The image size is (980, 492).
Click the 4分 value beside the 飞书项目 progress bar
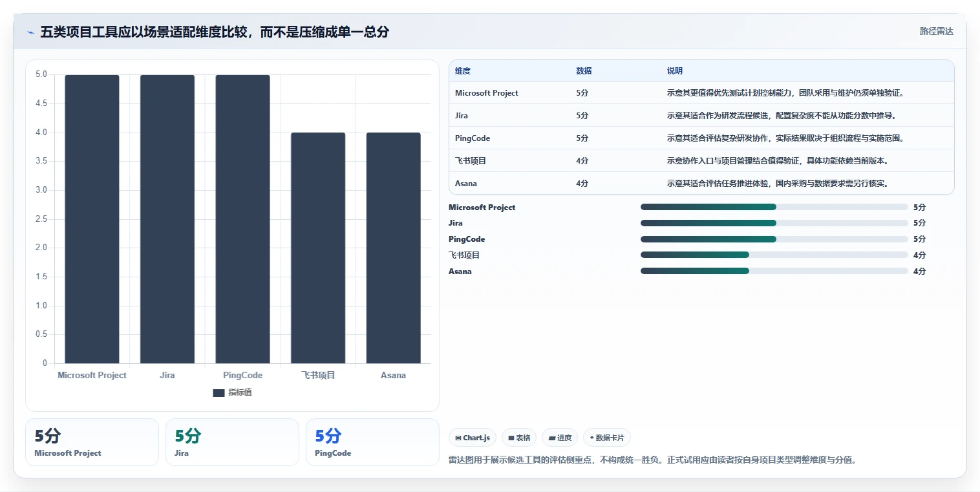click(919, 255)
